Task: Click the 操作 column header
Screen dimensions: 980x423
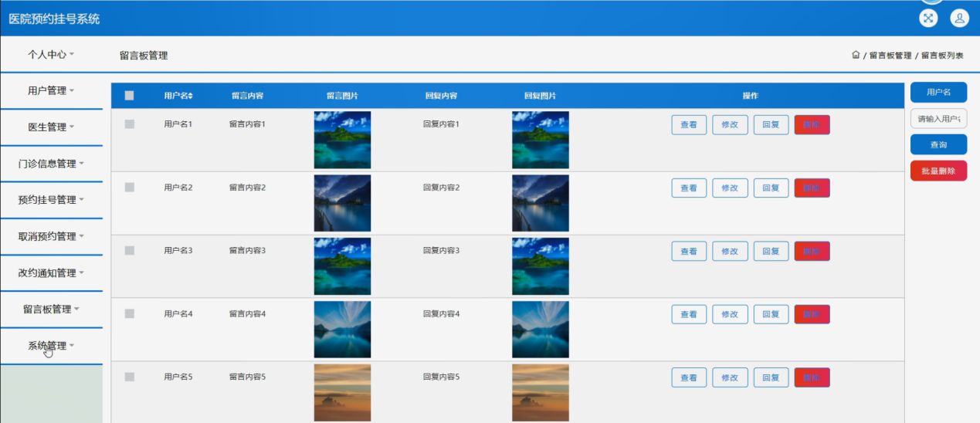Action: click(x=750, y=96)
